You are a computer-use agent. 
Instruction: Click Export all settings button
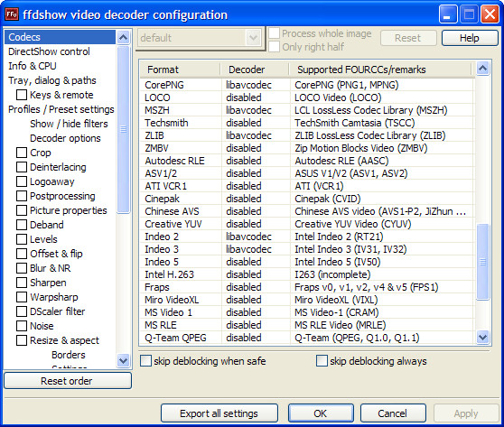coord(219,413)
